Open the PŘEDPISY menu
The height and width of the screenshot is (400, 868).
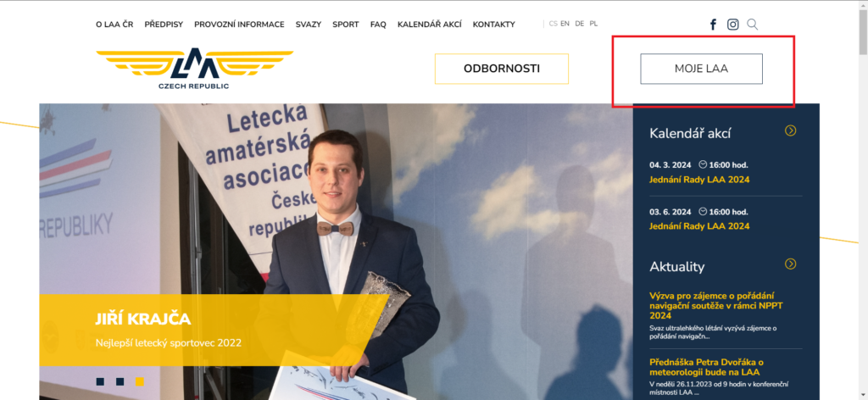pyautogui.click(x=164, y=25)
